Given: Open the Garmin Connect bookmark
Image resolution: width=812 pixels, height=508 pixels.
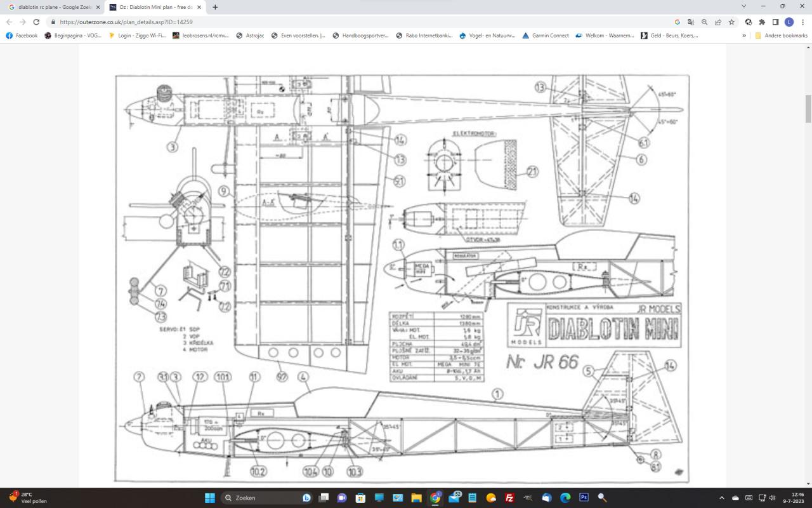Looking at the screenshot, I should tap(545, 36).
